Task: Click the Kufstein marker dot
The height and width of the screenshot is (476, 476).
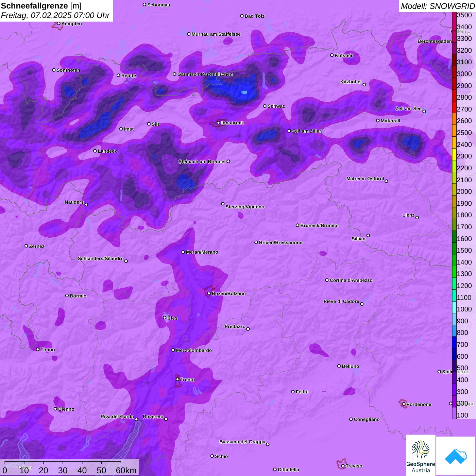Action: point(332,55)
